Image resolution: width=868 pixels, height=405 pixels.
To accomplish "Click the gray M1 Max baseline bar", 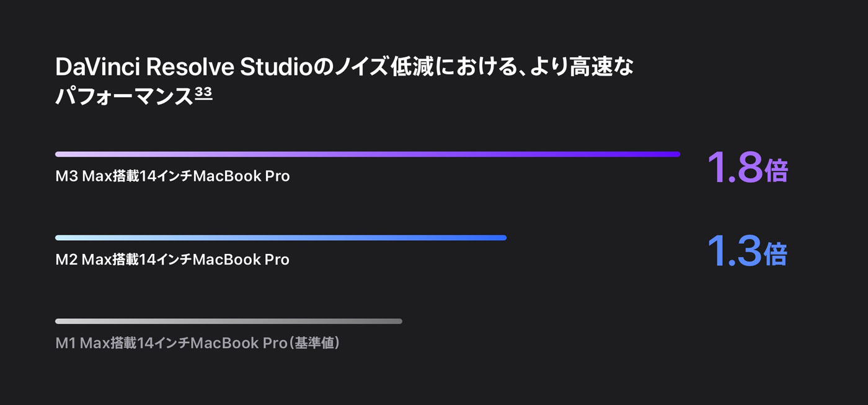I will point(229,321).
